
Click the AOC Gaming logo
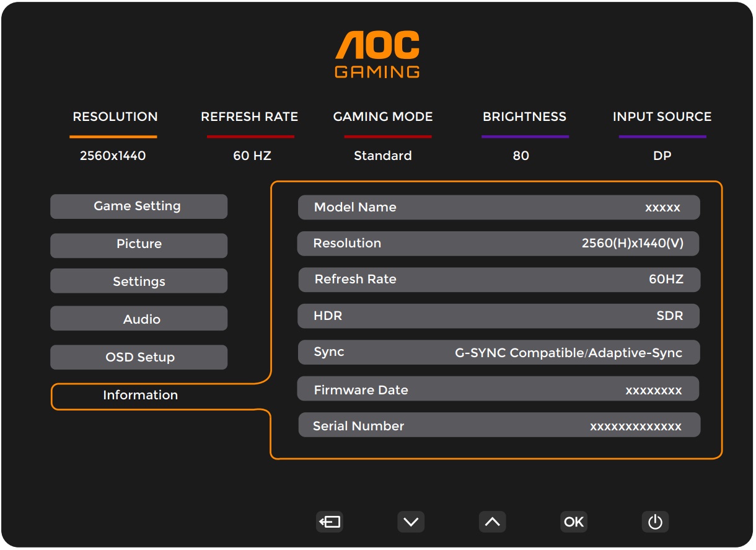377,55
